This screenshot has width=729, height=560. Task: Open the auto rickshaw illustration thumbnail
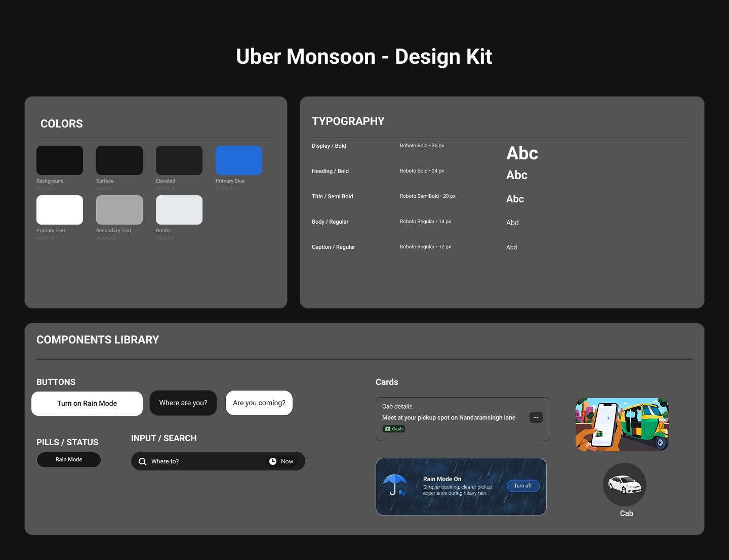click(622, 424)
